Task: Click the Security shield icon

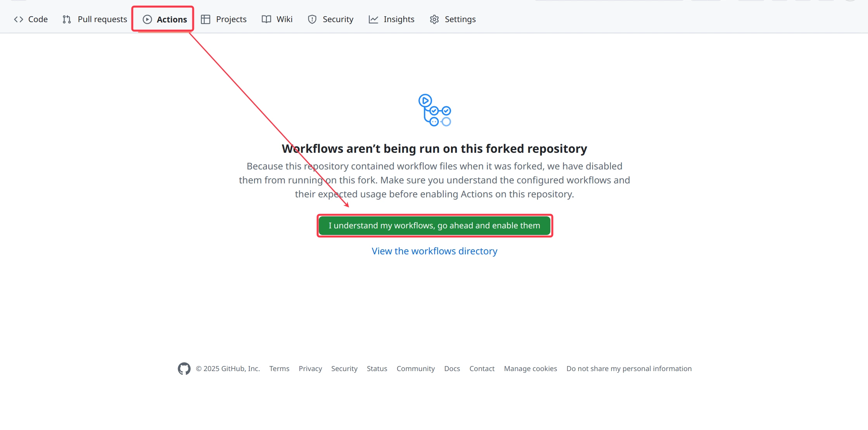Action: (312, 19)
